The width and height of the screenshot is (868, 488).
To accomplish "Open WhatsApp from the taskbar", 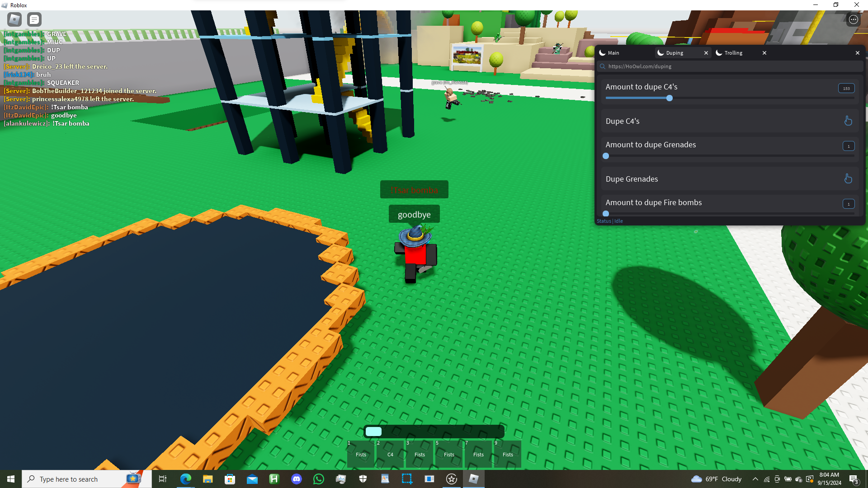I will (x=318, y=479).
